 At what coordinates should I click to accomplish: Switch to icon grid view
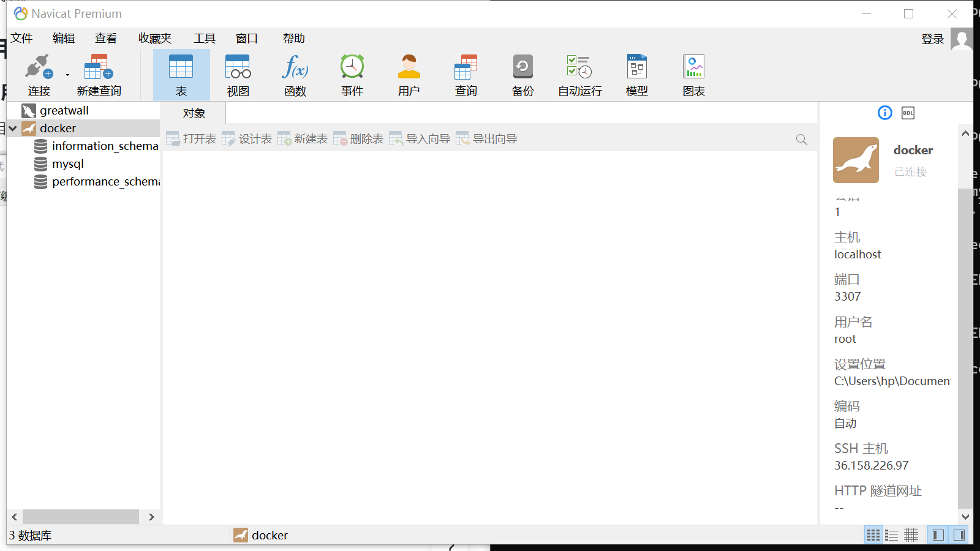click(873, 535)
